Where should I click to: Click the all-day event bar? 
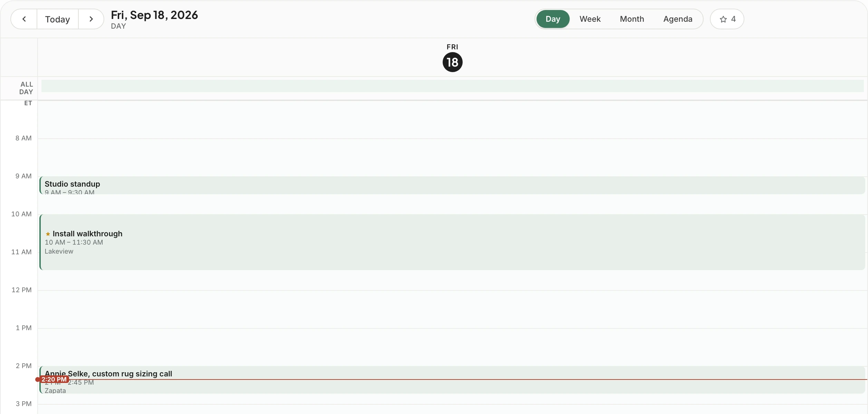click(452, 86)
